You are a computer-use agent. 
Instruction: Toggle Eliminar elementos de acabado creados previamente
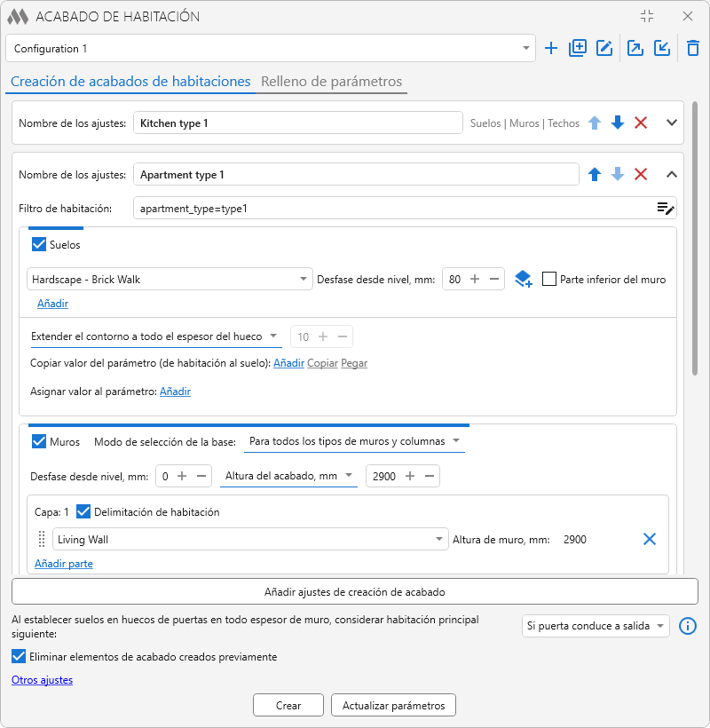[x=19, y=656]
